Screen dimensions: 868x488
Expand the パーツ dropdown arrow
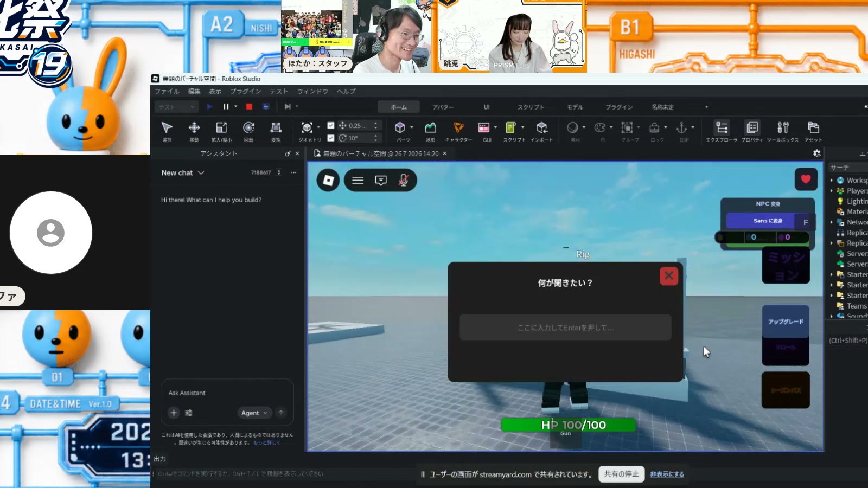(x=412, y=127)
